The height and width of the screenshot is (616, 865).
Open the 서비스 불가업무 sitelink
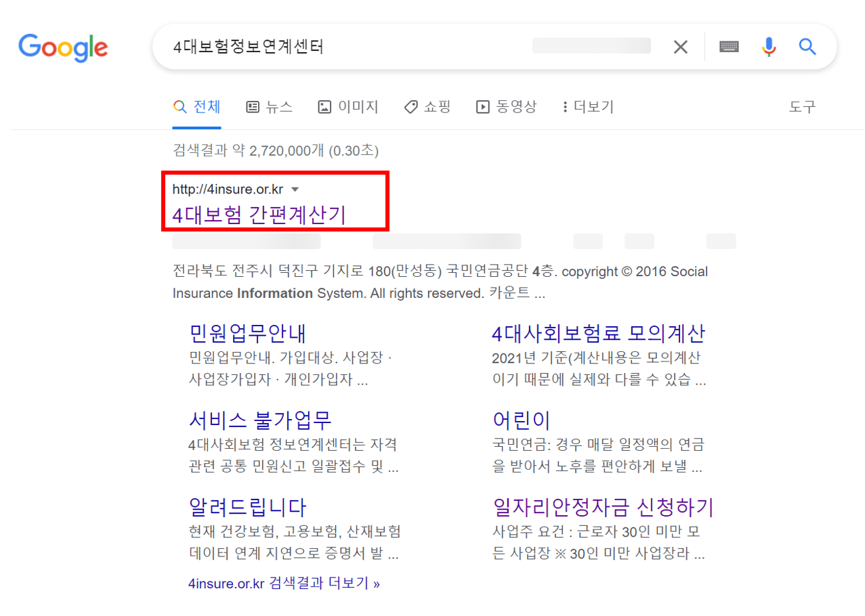[260, 420]
